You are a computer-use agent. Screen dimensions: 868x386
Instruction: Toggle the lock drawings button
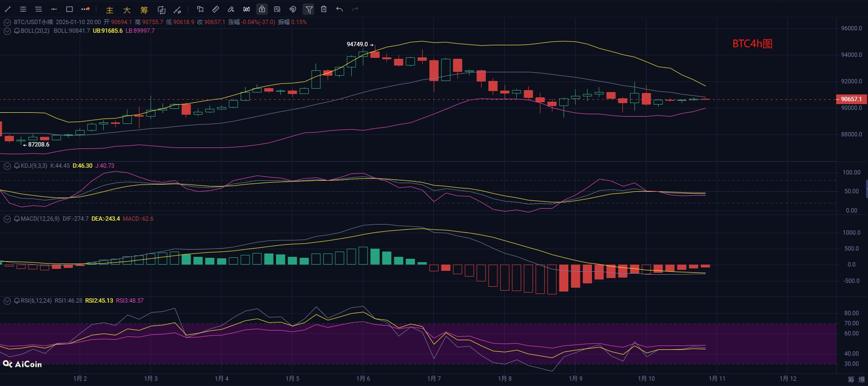click(262, 9)
